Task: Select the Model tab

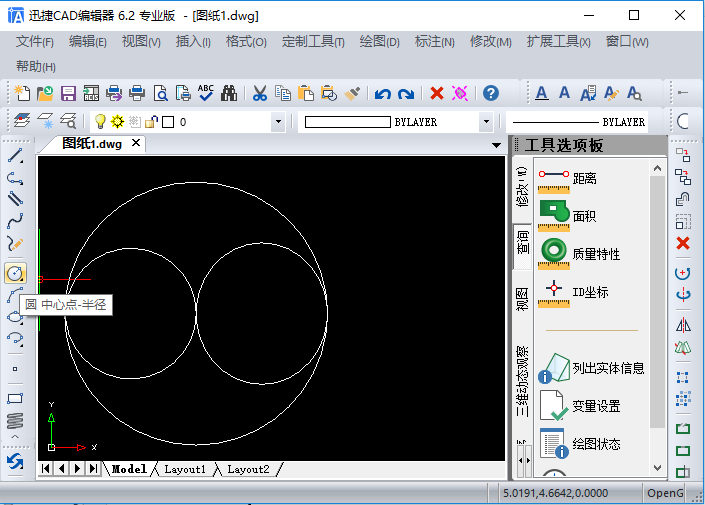Action: click(x=129, y=469)
